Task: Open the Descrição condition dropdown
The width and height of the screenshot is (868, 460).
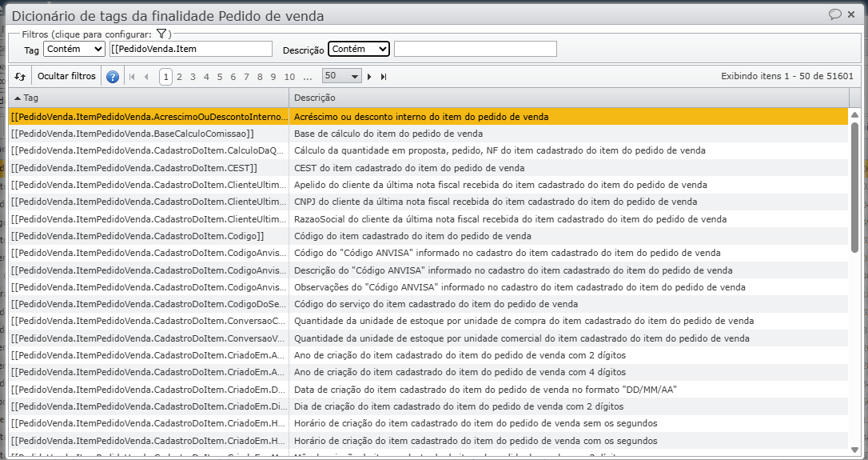Action: coord(359,49)
